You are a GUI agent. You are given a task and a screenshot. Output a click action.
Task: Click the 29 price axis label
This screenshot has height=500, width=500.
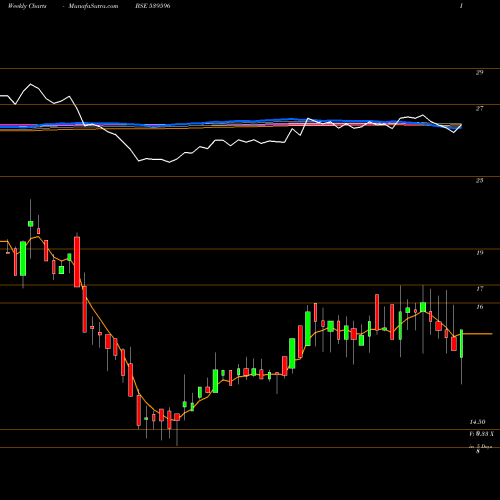(479, 72)
